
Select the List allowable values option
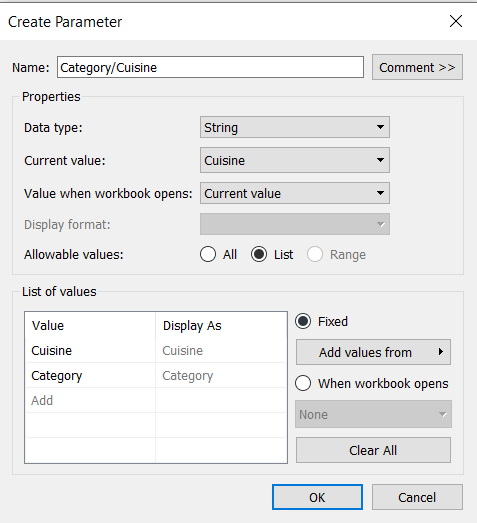pyautogui.click(x=259, y=254)
